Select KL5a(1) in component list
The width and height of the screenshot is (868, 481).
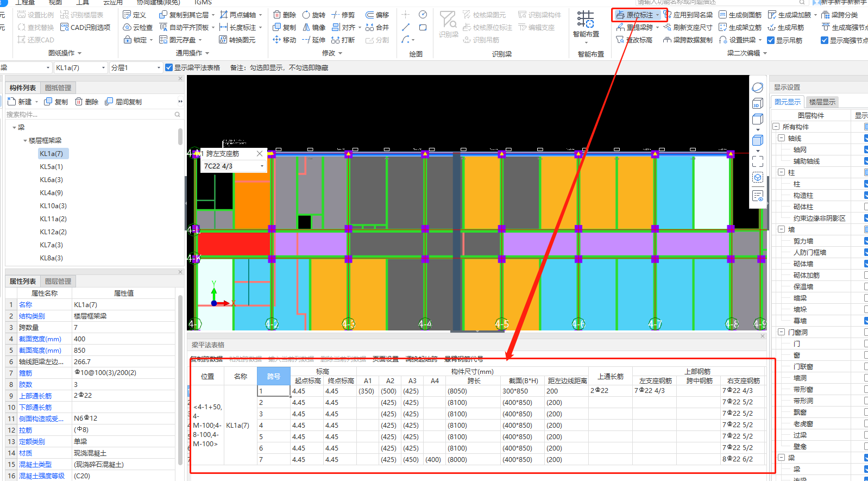point(51,167)
